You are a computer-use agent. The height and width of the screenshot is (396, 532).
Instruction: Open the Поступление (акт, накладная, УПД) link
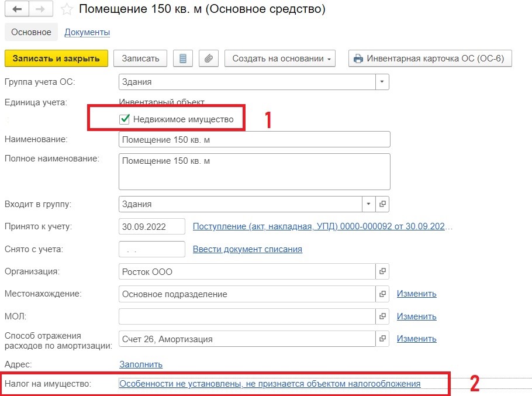[322, 226]
